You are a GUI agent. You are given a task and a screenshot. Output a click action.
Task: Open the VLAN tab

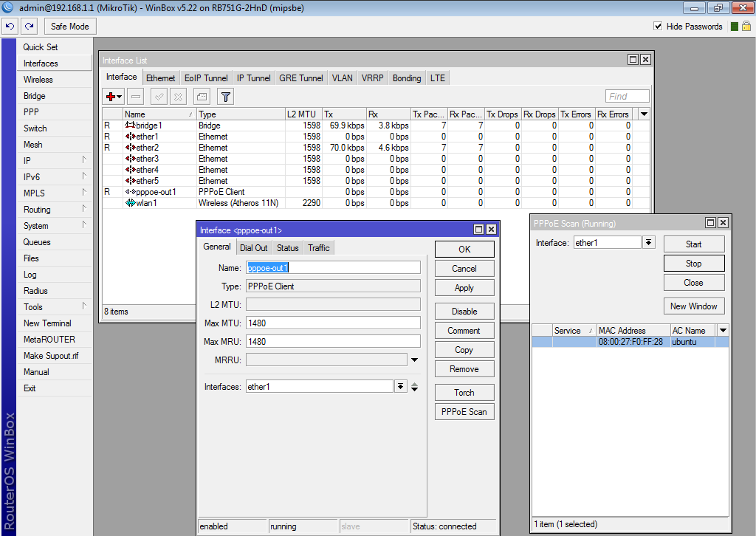[x=343, y=78]
